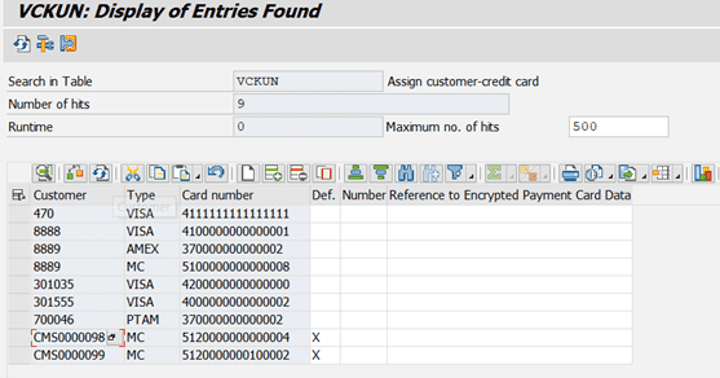The image size is (720, 378).
Task: Click the PTAM type cell
Action: (x=152, y=320)
